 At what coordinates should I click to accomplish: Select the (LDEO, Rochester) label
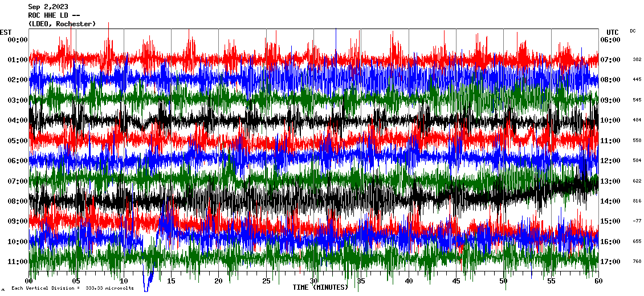tap(62, 24)
